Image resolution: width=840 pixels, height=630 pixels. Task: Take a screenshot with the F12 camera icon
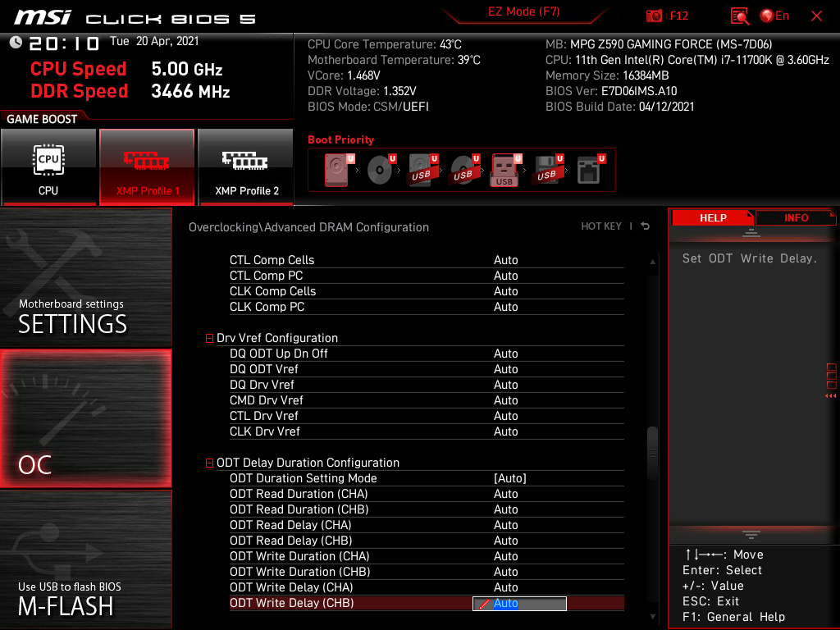pyautogui.click(x=654, y=16)
